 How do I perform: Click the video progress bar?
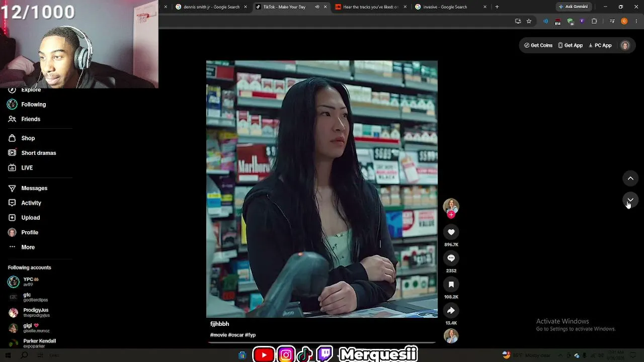(322, 343)
